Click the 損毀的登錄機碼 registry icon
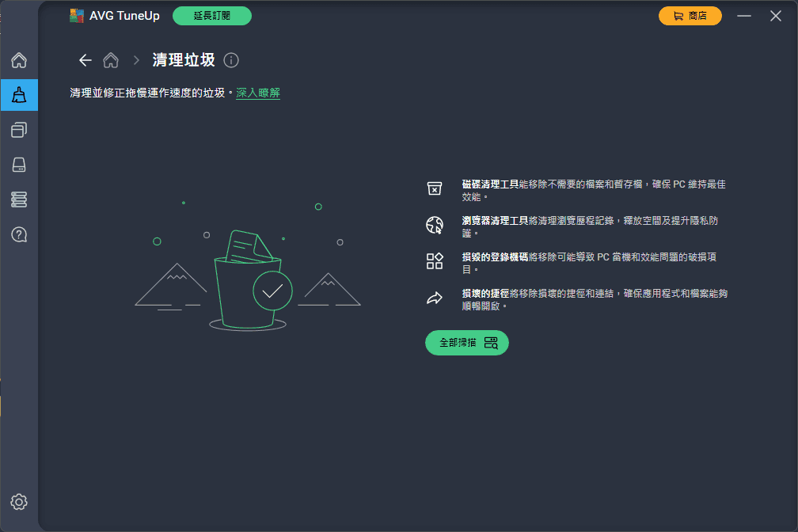 (435, 261)
